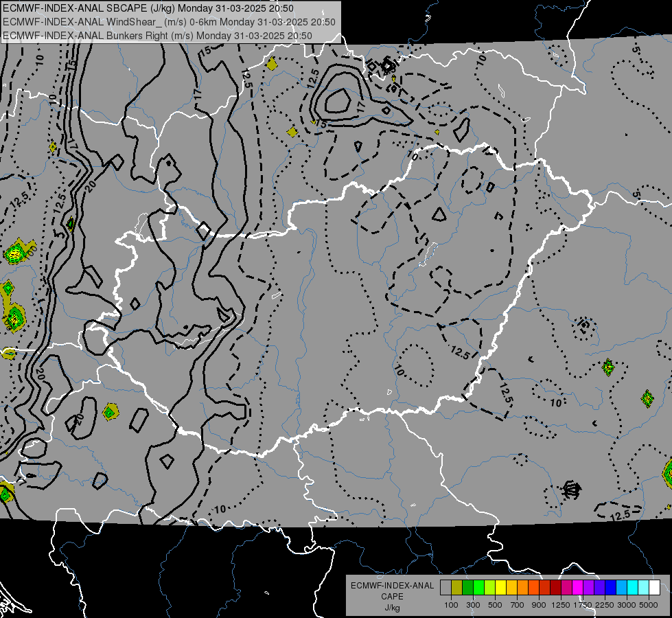
Task: Click legend tick label 5000
Action: tap(649, 605)
